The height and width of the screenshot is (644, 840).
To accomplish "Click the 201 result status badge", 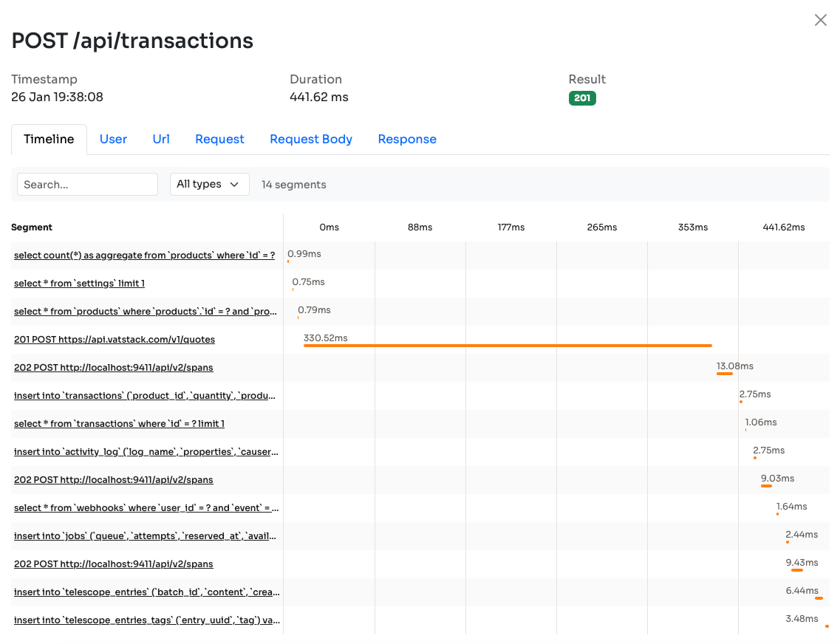I will (x=582, y=98).
